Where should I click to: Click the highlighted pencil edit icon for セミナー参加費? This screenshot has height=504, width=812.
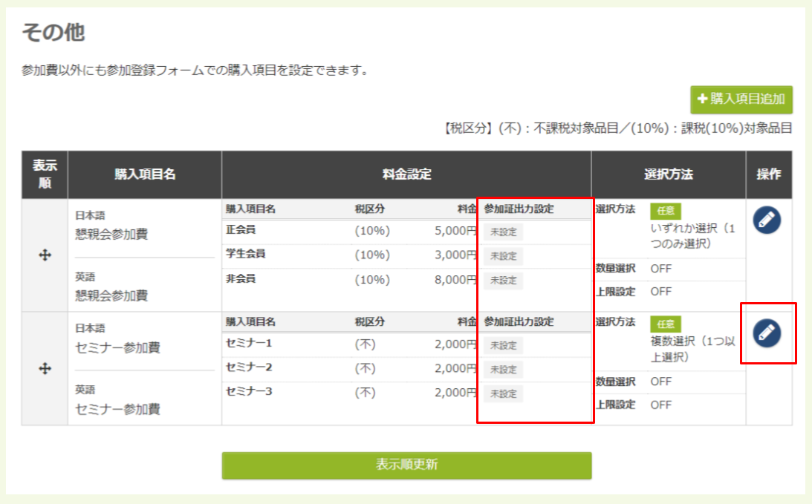click(765, 332)
